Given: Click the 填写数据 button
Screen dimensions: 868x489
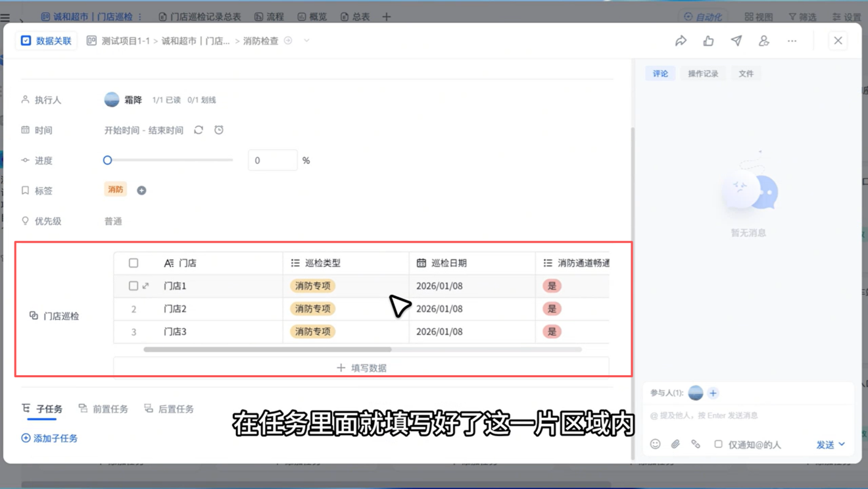Looking at the screenshot, I should [361, 368].
